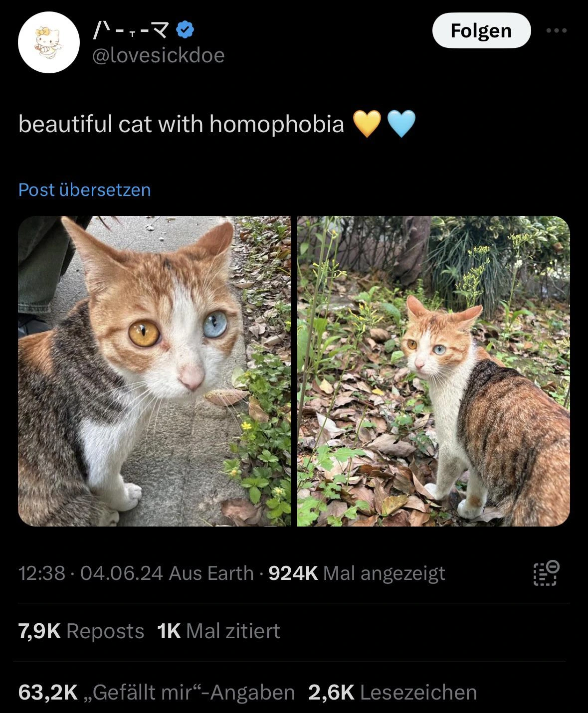This screenshot has height=713, width=588.
Task: Click the 2,6K Lesezeichen count
Action: [392, 693]
